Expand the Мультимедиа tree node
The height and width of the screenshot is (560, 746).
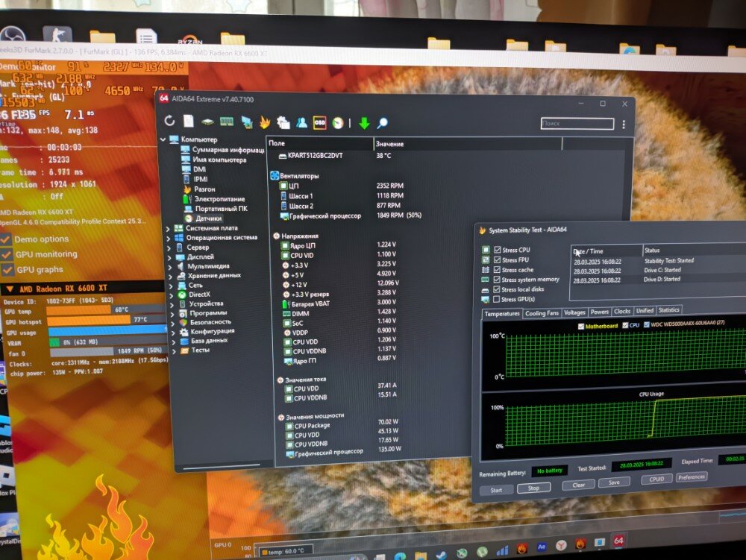170,267
